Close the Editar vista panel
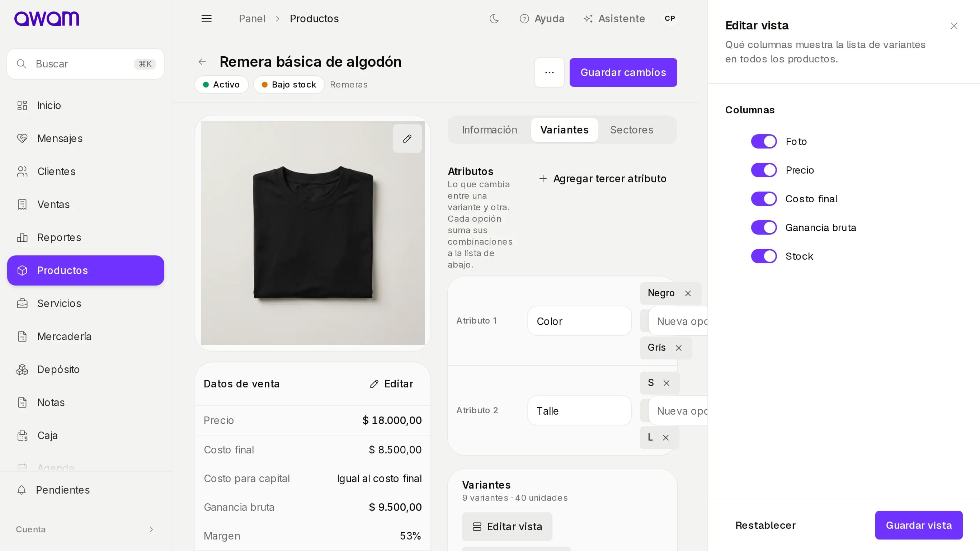The width and height of the screenshot is (980, 551). (x=954, y=26)
